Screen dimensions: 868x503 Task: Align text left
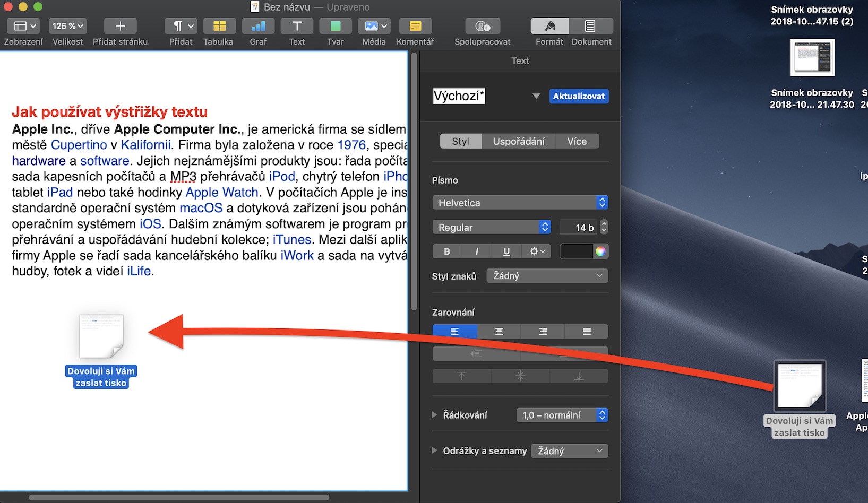click(x=455, y=332)
